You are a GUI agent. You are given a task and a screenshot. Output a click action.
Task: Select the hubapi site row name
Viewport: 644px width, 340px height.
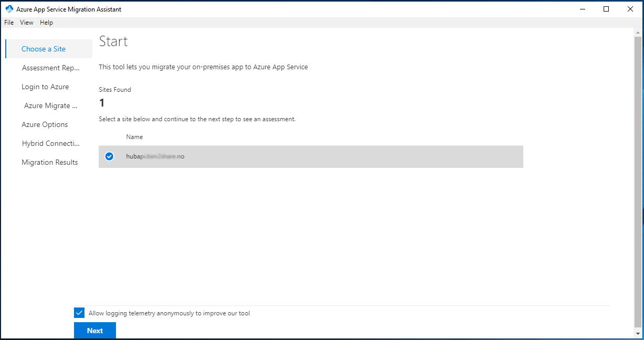155,156
